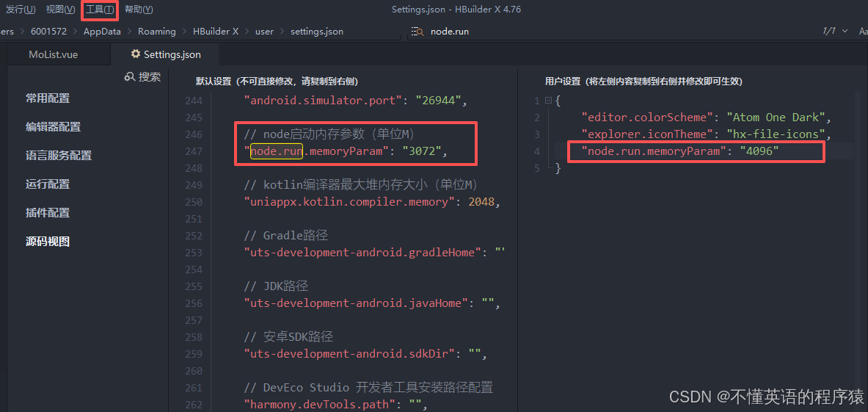Click the HBuilder X breadcrumb segment
Viewport: 868px width, 412px height.
215,32
